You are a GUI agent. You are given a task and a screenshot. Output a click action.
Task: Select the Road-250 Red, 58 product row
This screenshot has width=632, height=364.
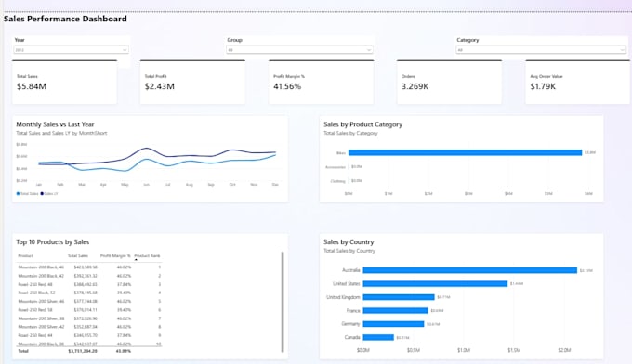(x=89, y=310)
